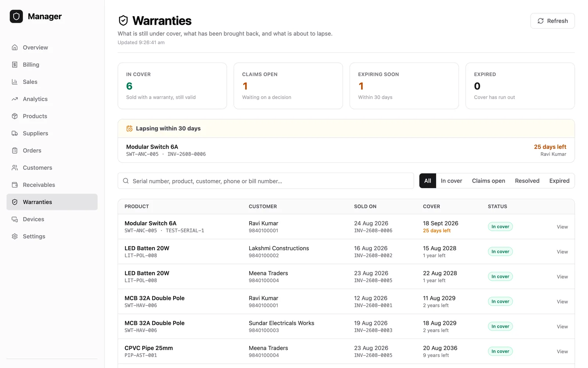Image resolution: width=588 pixels, height=368 pixels.
Task: Filter by Resolved warranties
Action: coord(527,181)
